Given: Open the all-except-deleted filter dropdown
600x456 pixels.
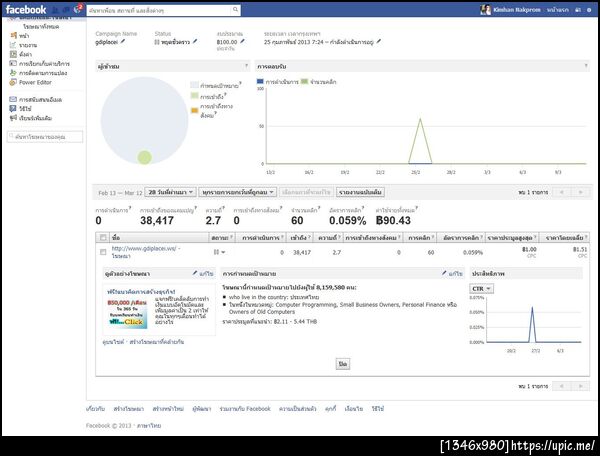Looking at the screenshot, I should [238, 192].
